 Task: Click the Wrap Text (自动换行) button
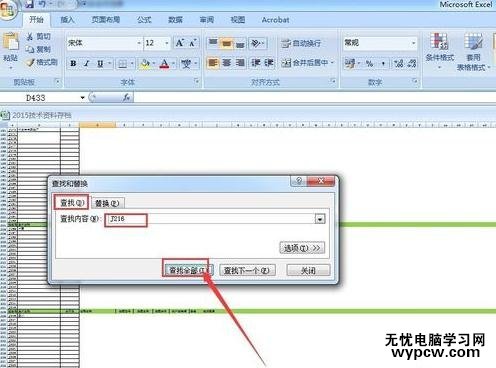click(301, 43)
